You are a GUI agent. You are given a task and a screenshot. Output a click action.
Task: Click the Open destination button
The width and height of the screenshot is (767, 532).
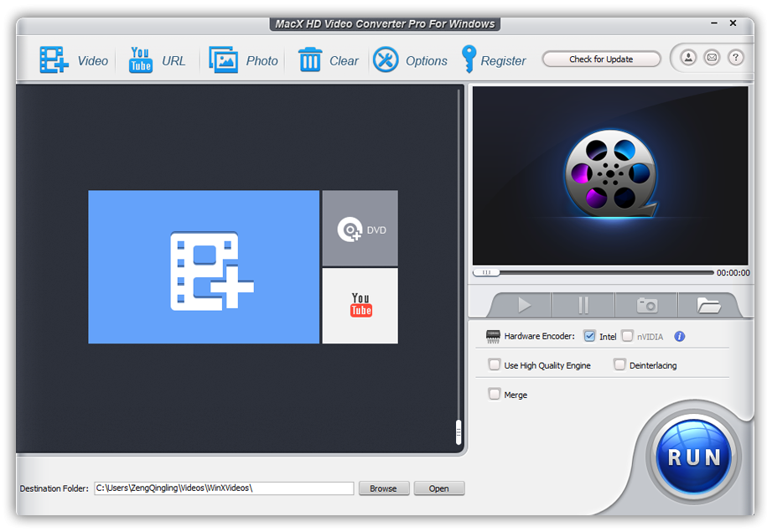(438, 488)
